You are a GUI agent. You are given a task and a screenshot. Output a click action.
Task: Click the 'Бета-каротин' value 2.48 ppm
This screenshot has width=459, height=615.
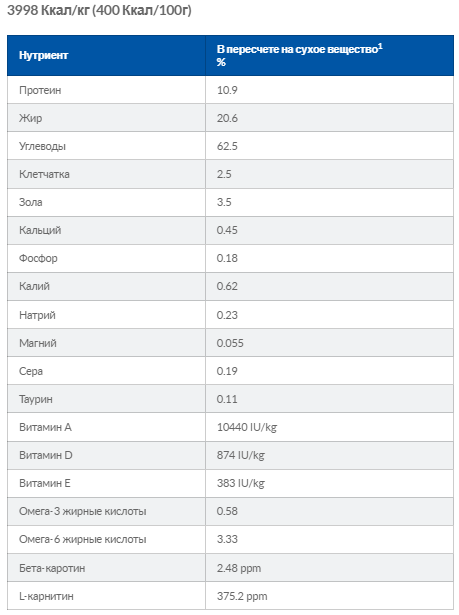[x=239, y=568]
